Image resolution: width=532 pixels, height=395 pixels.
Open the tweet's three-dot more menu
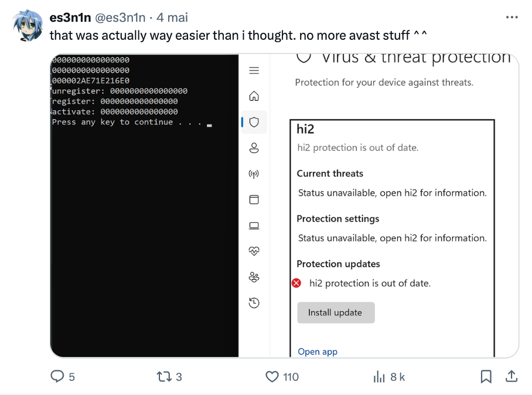(x=511, y=18)
